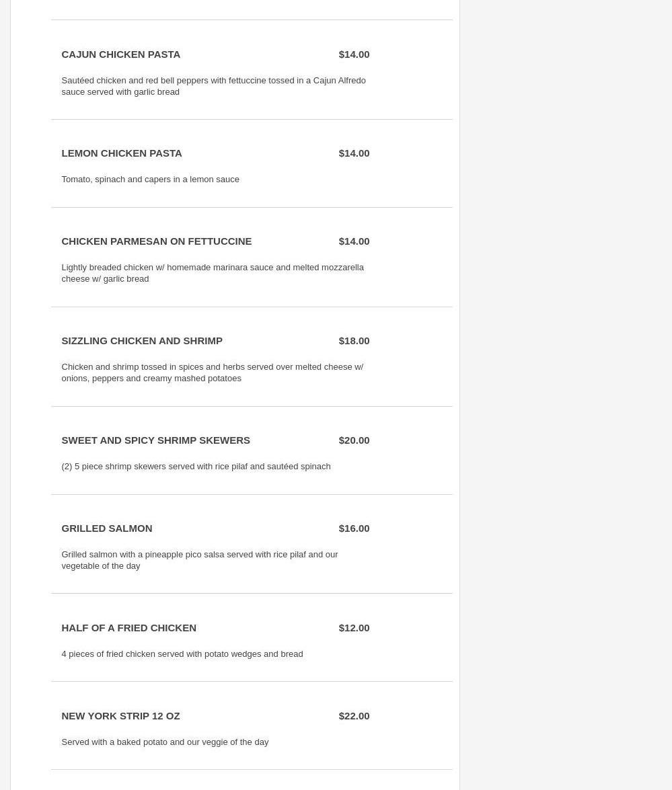Screen dimensions: 672x790
Task: Select the Half of a Fried Chicken title
Action: point(128,628)
